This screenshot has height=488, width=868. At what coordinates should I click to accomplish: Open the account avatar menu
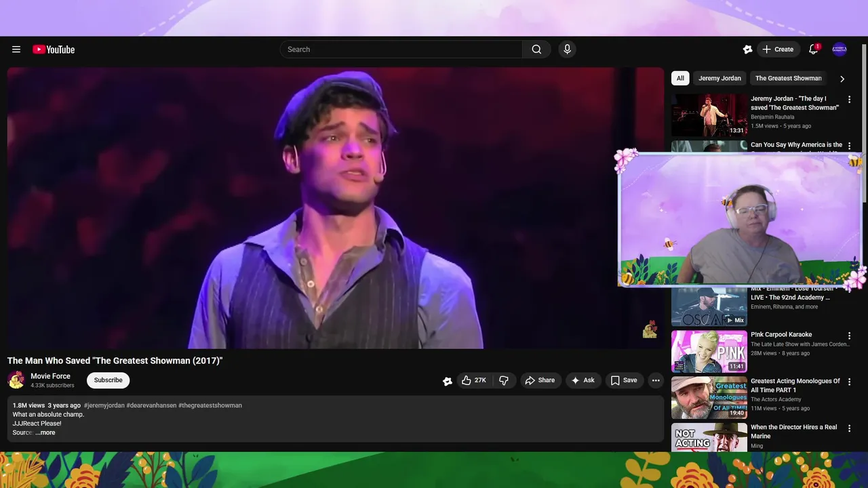tap(840, 49)
